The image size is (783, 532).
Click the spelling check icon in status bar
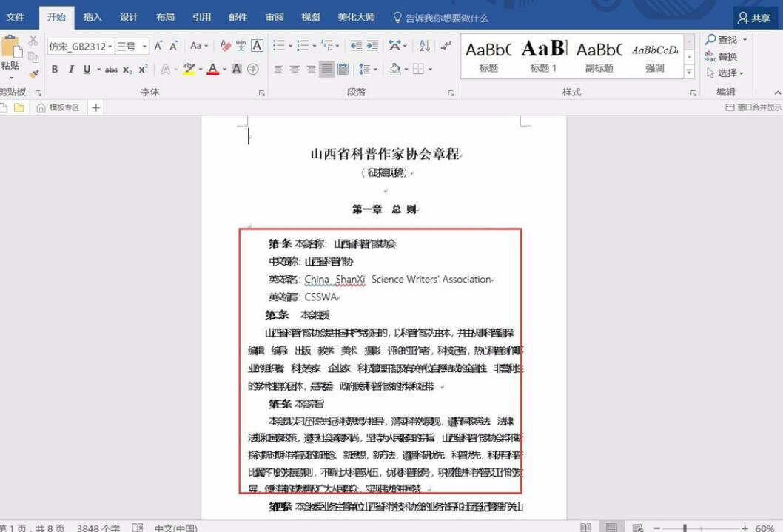138,528
